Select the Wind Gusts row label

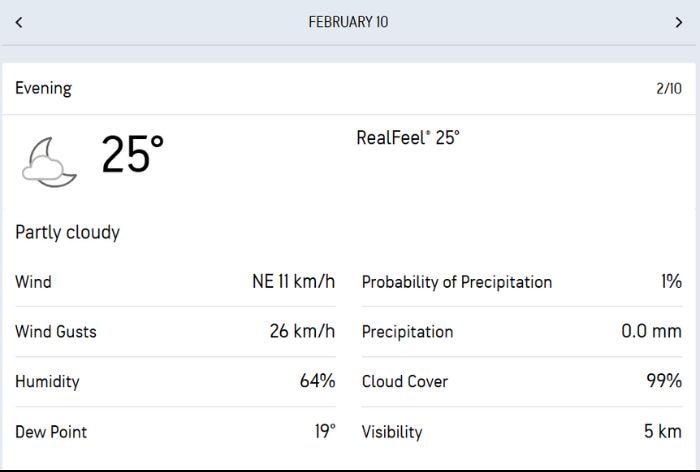coord(56,332)
